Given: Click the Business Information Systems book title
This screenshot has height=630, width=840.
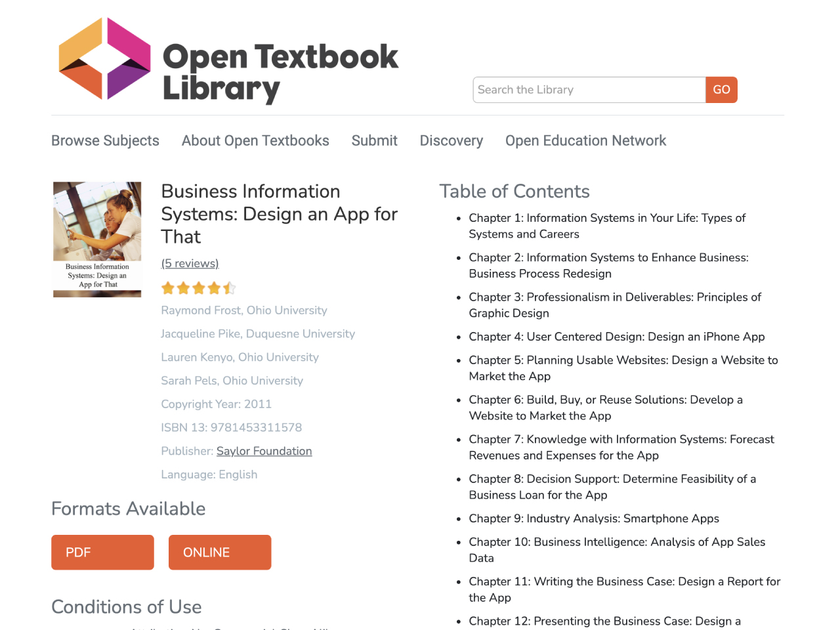Looking at the screenshot, I should pyautogui.click(x=280, y=214).
